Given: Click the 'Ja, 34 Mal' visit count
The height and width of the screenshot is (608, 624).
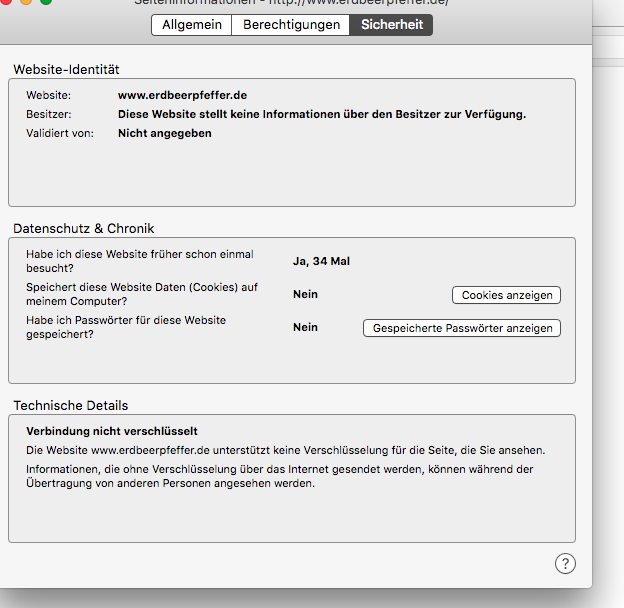Looking at the screenshot, I should click(x=321, y=261).
